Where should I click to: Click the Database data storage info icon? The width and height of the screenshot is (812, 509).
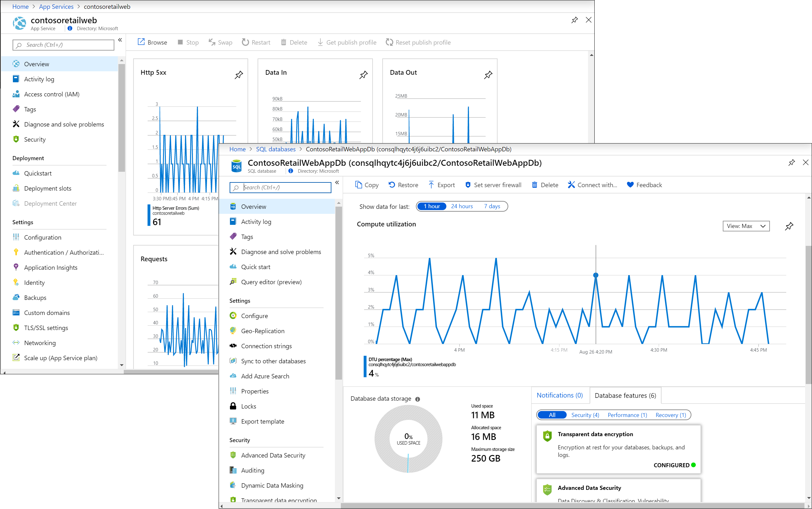417,399
